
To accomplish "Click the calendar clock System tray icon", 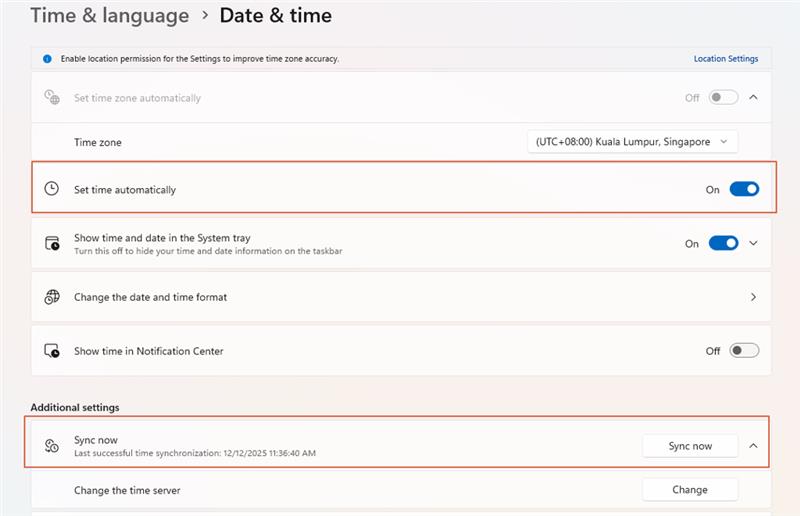I will (x=52, y=243).
